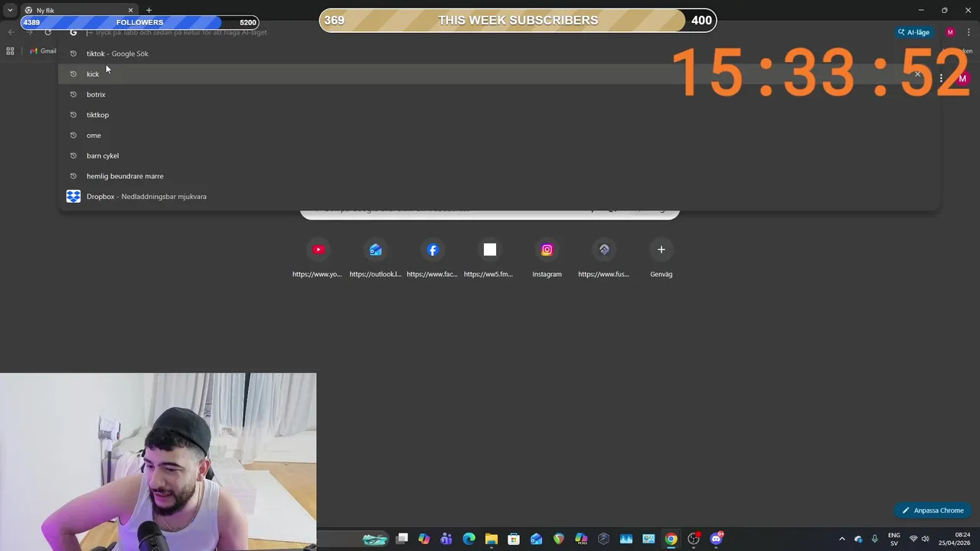Image resolution: width=980 pixels, height=551 pixels.
Task: Close the Ny flik tab
Action: [130, 10]
